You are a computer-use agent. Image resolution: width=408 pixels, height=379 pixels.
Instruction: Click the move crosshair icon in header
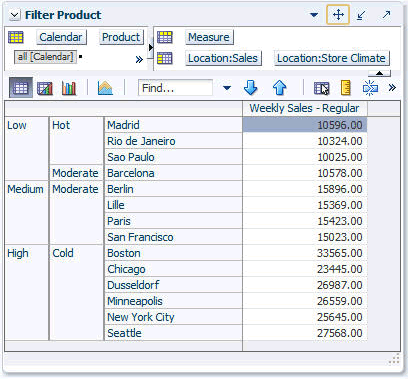[x=338, y=15]
